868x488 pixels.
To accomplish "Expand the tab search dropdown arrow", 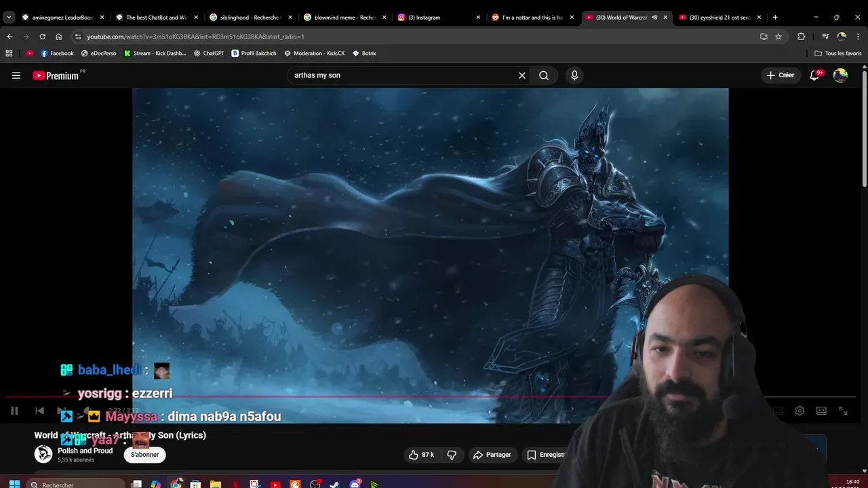I will click(x=9, y=17).
